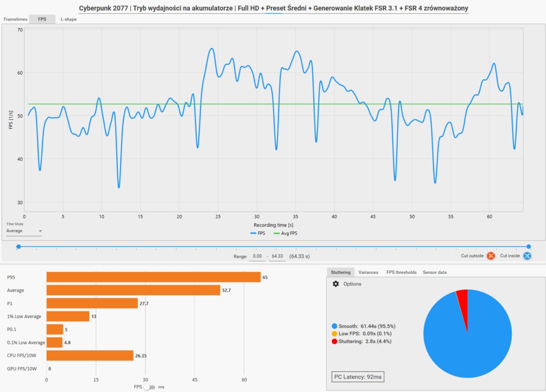Screen dimensions: 546x392
Task: Toggle the FPS / ms unit switch
Action: click(149, 387)
